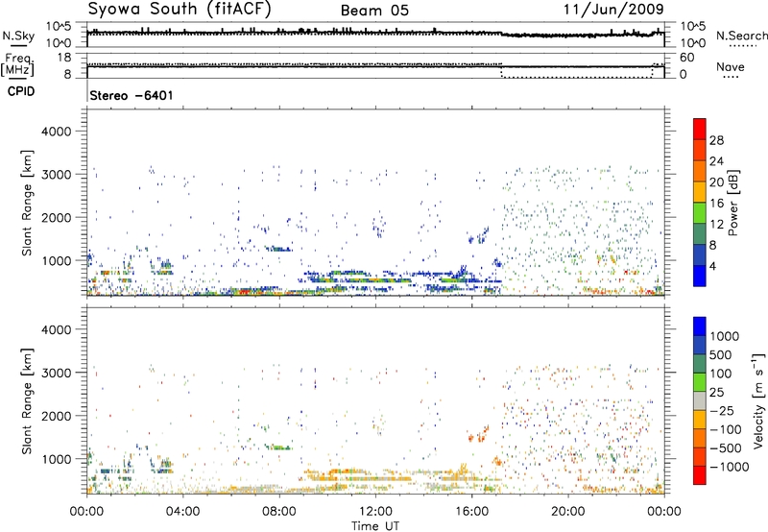The width and height of the screenshot is (768, 532).
Task: Select the teal 8–12 dB Power colorbar segment
Action: coord(700,233)
